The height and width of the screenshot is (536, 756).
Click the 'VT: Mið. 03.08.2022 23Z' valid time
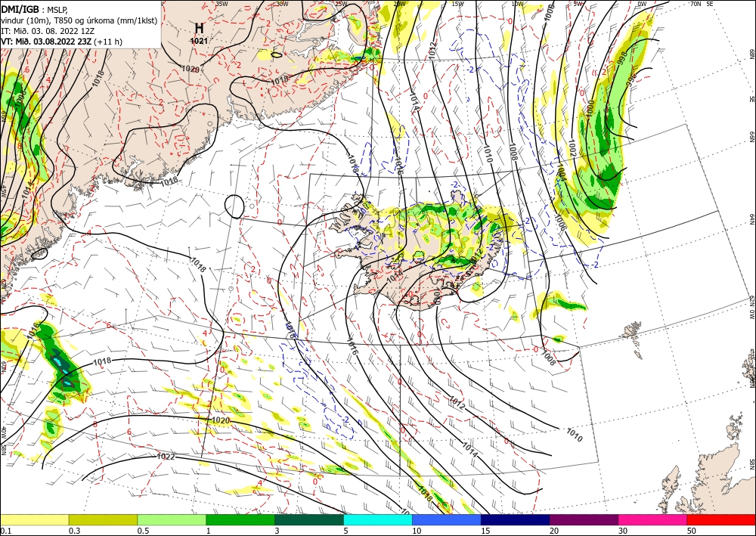click(46, 42)
